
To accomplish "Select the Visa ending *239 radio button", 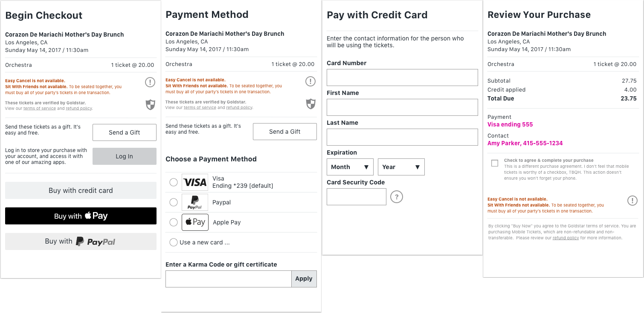I will pos(174,182).
